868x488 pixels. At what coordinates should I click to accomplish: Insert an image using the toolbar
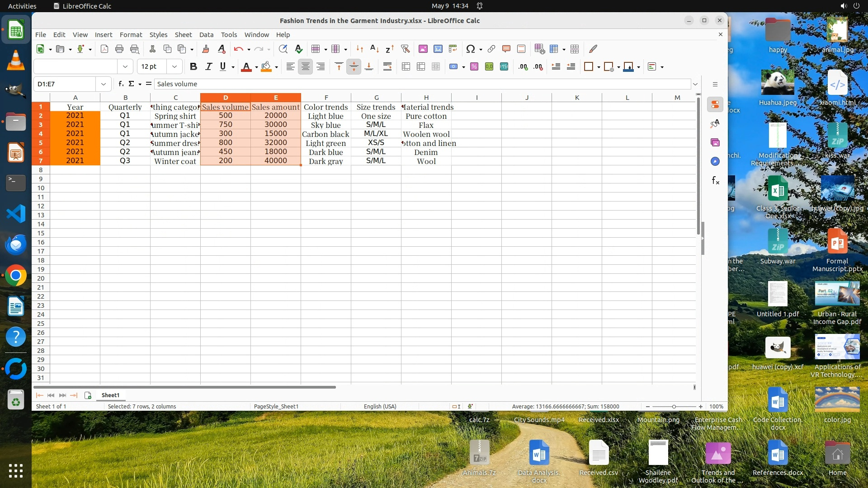tap(423, 49)
